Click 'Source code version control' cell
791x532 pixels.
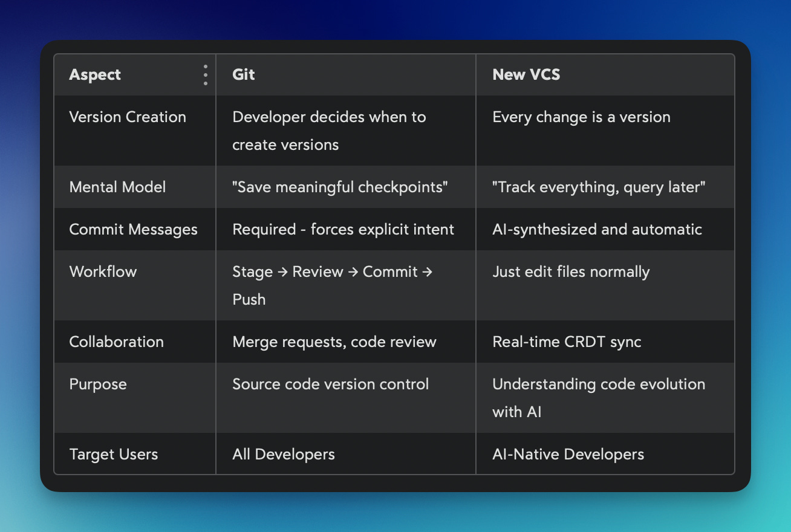tap(346, 398)
